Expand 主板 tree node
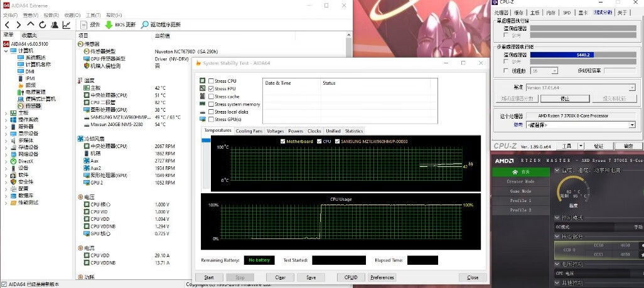The width and height of the screenshot is (644, 288). pos(6,113)
